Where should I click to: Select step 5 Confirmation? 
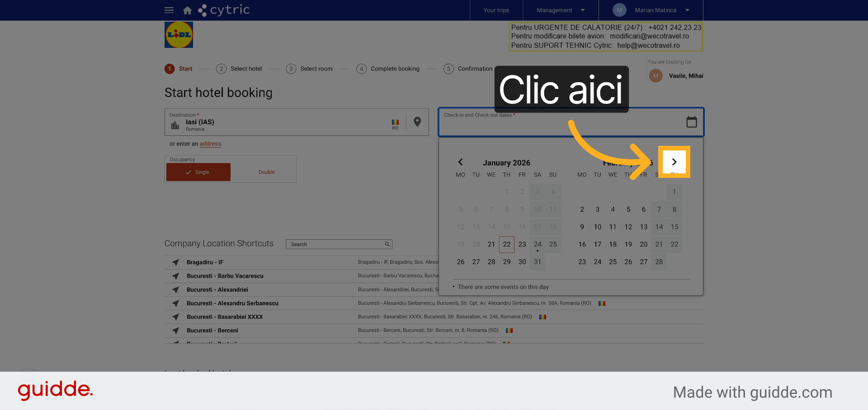coord(468,69)
